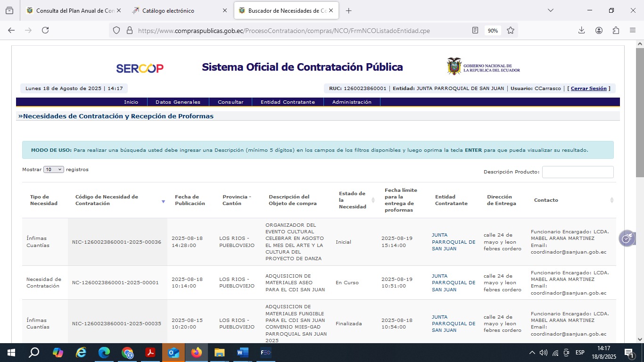644x362 pixels.
Task: Open the Entidad Contratante menu
Action: [x=288, y=102]
